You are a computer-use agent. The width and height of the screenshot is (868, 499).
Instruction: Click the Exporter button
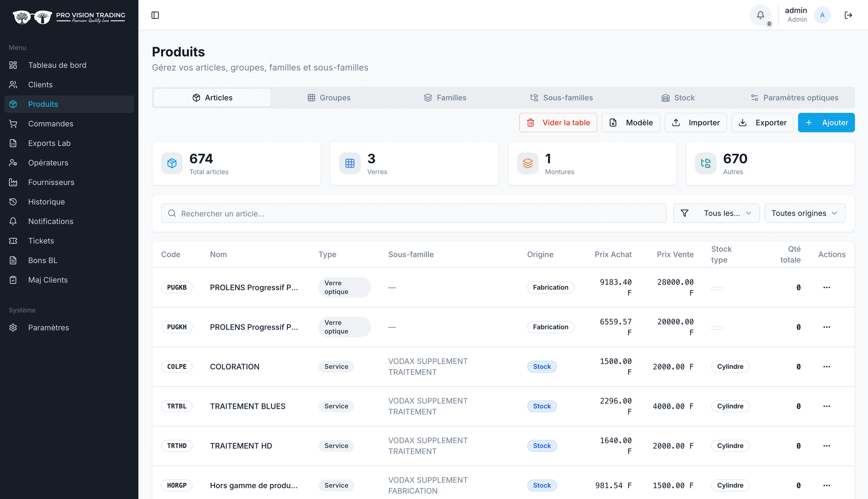point(763,123)
